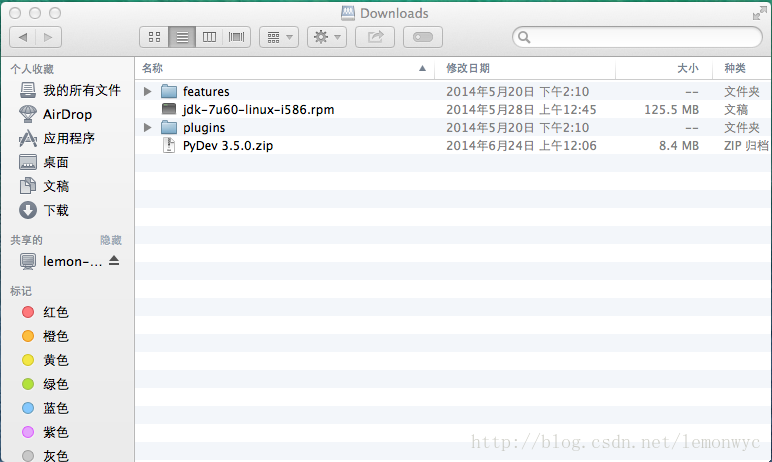
Task: Click the ZIP 归档 kind cell
Action: coord(746,146)
